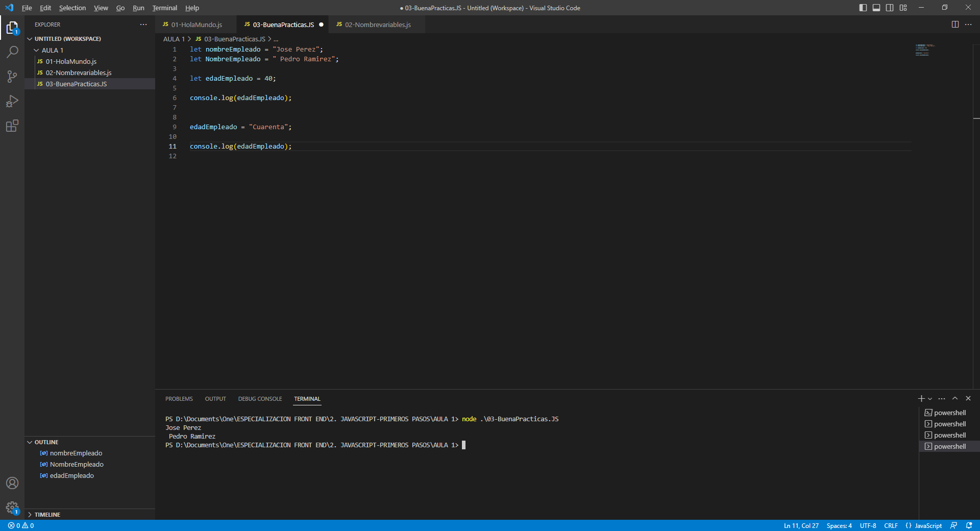Click the New Terminal plus icon

pyautogui.click(x=921, y=398)
